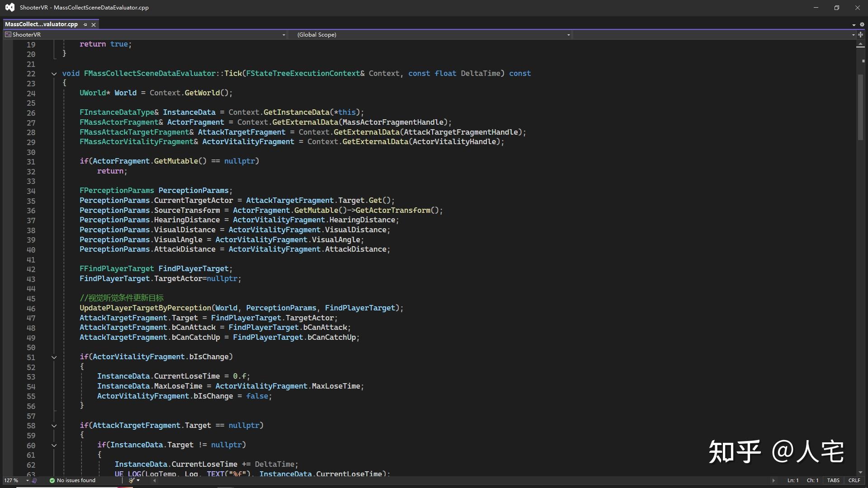This screenshot has height=488, width=868.
Task: Collapse the bIsChange if block at line 51
Action: [x=54, y=357]
